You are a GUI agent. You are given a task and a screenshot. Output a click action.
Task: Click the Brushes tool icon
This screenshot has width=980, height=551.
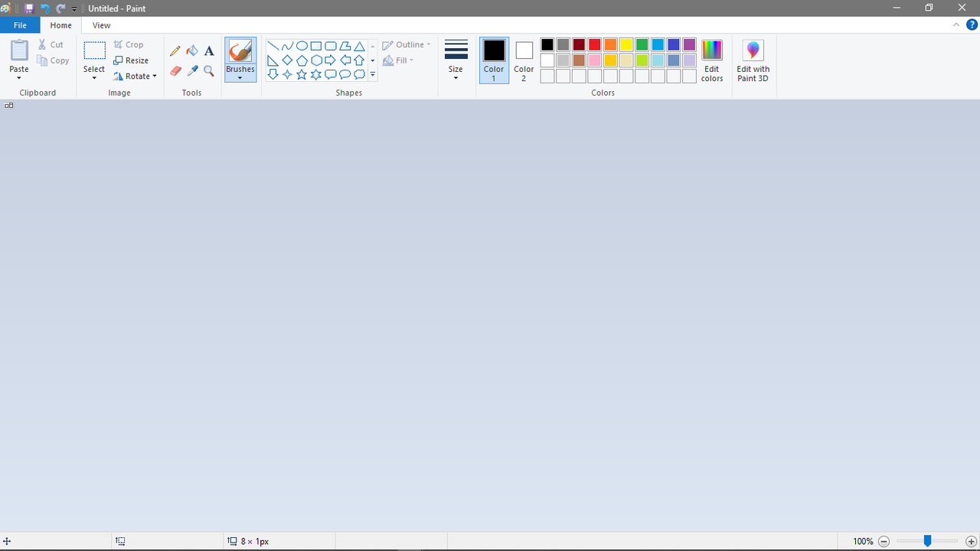click(x=240, y=51)
